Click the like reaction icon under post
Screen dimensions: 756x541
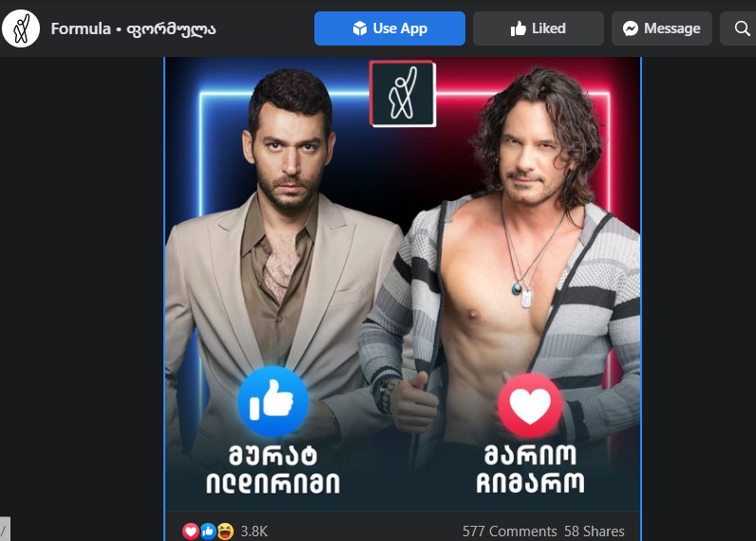(x=208, y=532)
